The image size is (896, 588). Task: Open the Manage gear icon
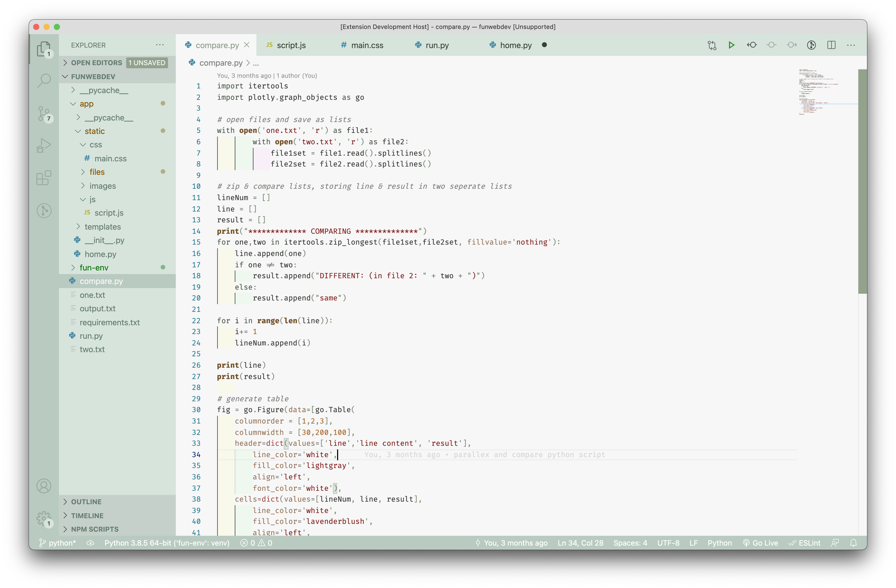(x=44, y=518)
